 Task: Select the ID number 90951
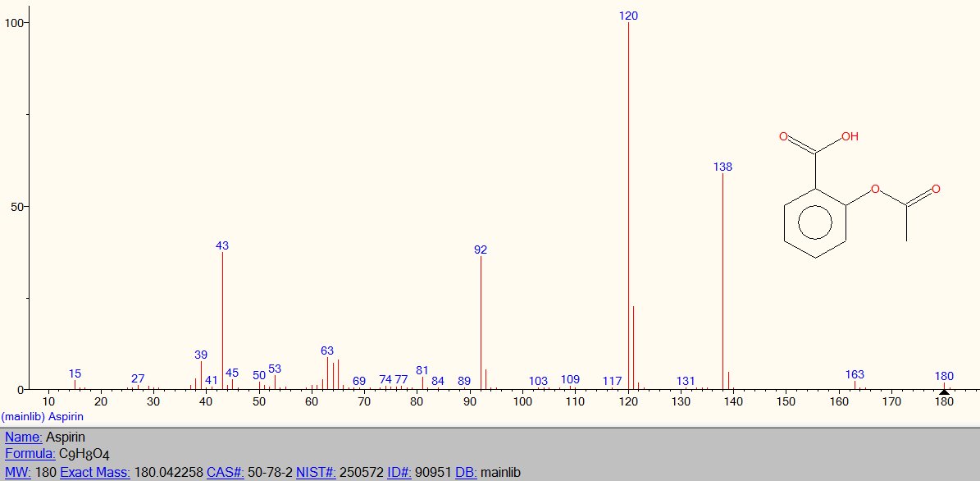[433, 472]
